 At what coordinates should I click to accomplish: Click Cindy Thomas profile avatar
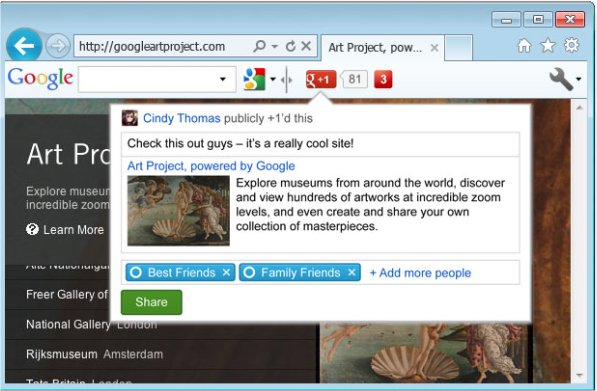[129, 118]
